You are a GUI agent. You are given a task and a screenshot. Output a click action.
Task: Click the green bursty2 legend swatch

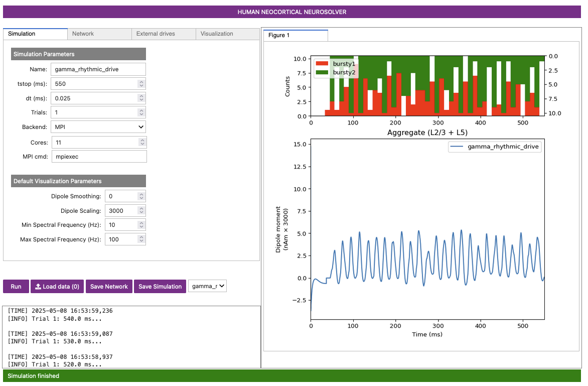click(322, 72)
